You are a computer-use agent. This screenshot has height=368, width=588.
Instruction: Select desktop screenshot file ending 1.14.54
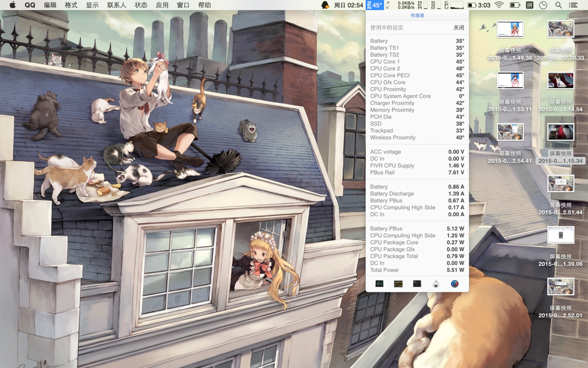561,92
